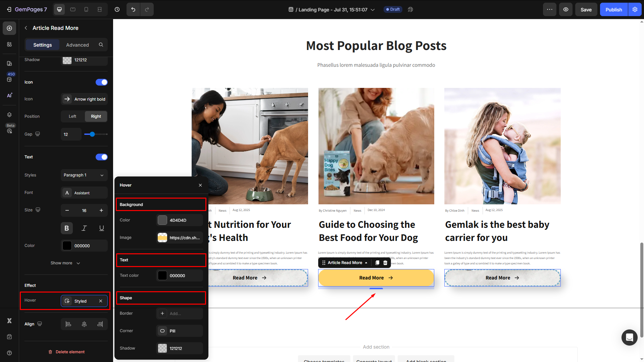Toggle the Icon switch off
This screenshot has width=644, height=362.
coord(102,82)
